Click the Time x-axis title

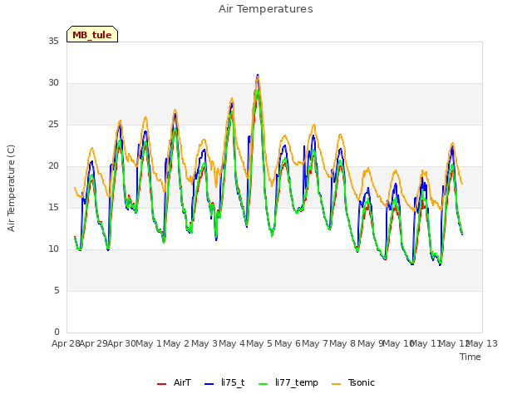(x=470, y=357)
